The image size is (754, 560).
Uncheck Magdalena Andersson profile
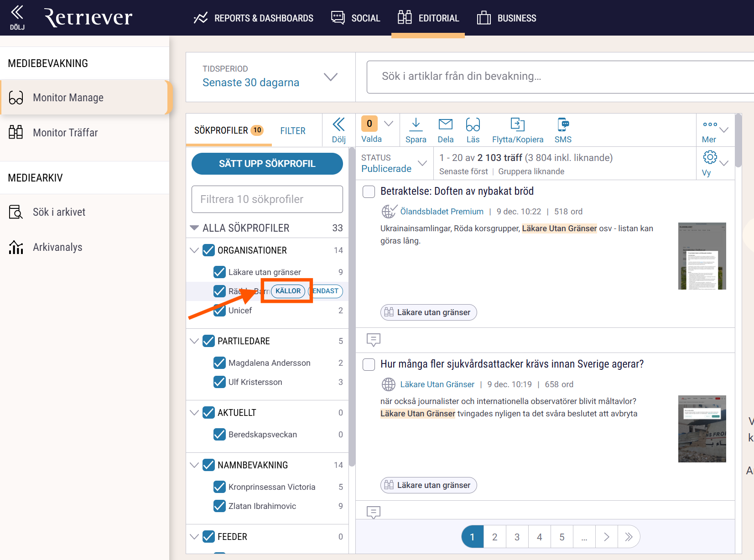pos(219,363)
